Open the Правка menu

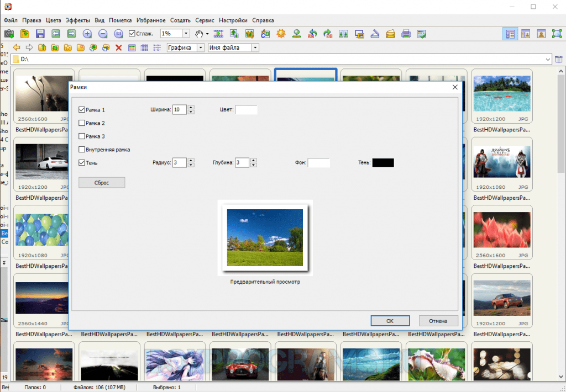click(x=32, y=20)
